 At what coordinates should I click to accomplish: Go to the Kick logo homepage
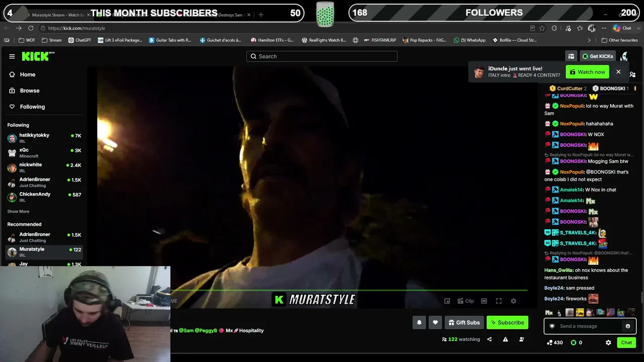pyautogui.click(x=38, y=56)
